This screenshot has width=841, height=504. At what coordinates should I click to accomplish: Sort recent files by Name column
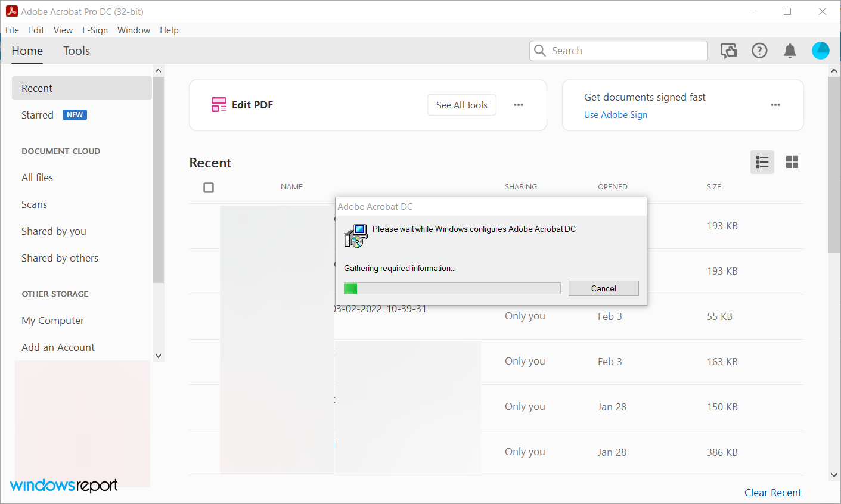(x=292, y=187)
